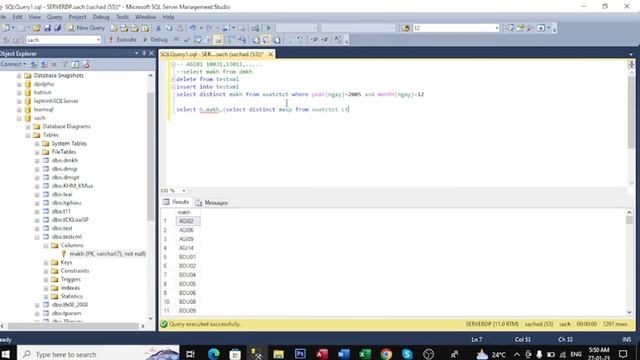Screen dimensions: 640x360
Task: Collapse the dbo.testxml table node
Action: (x=37, y=237)
